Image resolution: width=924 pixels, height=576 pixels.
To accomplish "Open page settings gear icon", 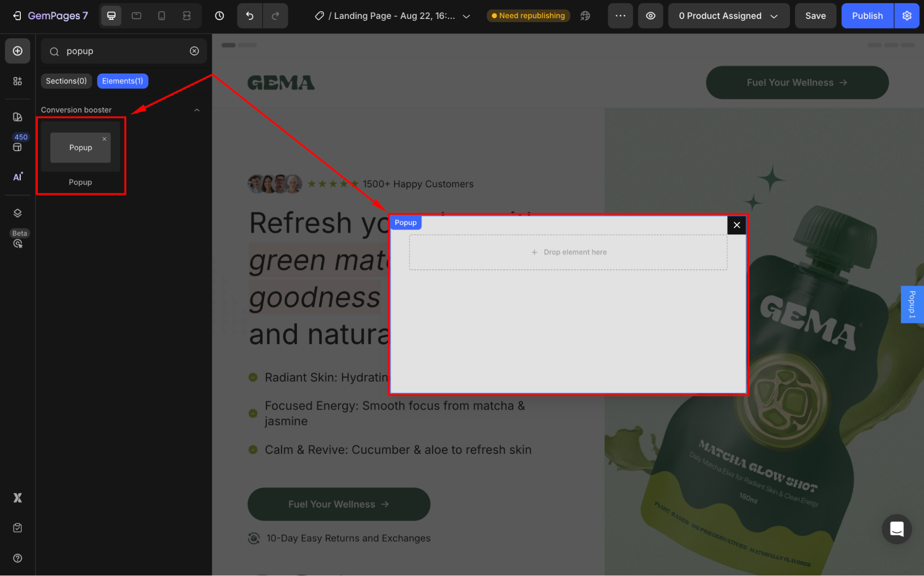I will 907,16.
